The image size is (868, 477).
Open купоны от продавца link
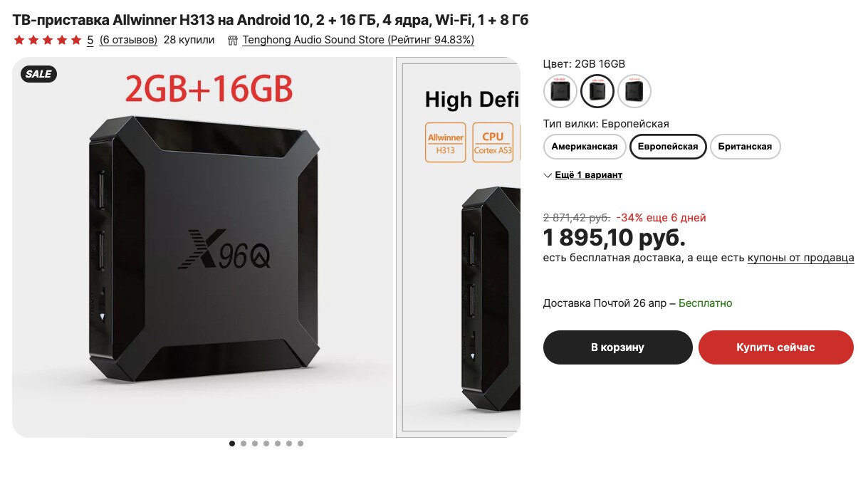point(800,258)
